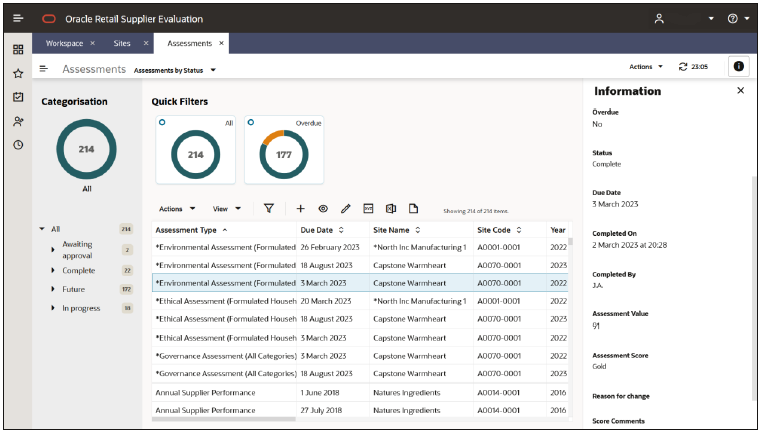View selected assessment with eye icon
Screen dimensions: 761x435
point(323,208)
